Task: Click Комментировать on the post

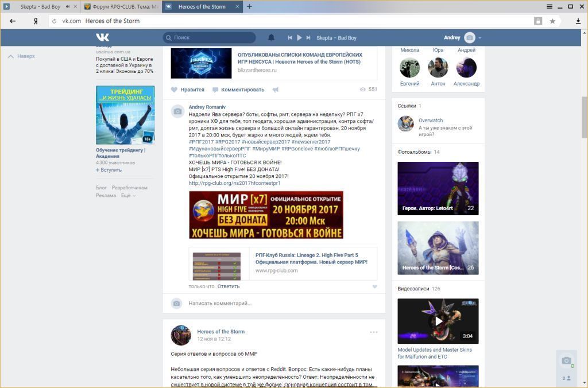Action: pyautogui.click(x=238, y=90)
